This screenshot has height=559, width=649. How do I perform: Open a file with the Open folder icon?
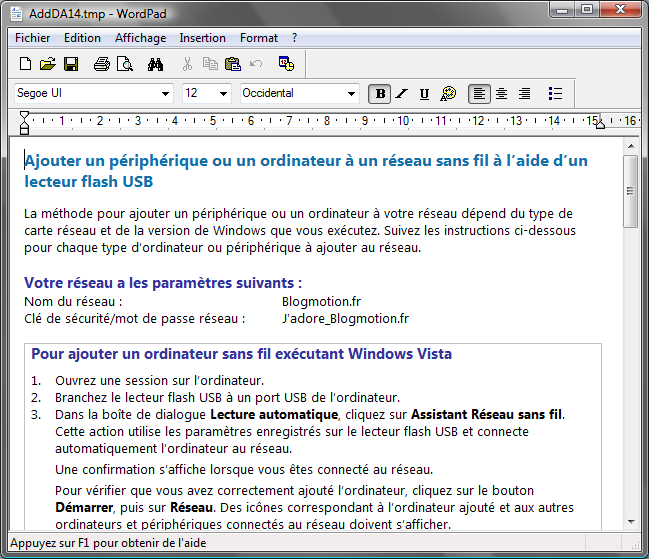pos(47,64)
